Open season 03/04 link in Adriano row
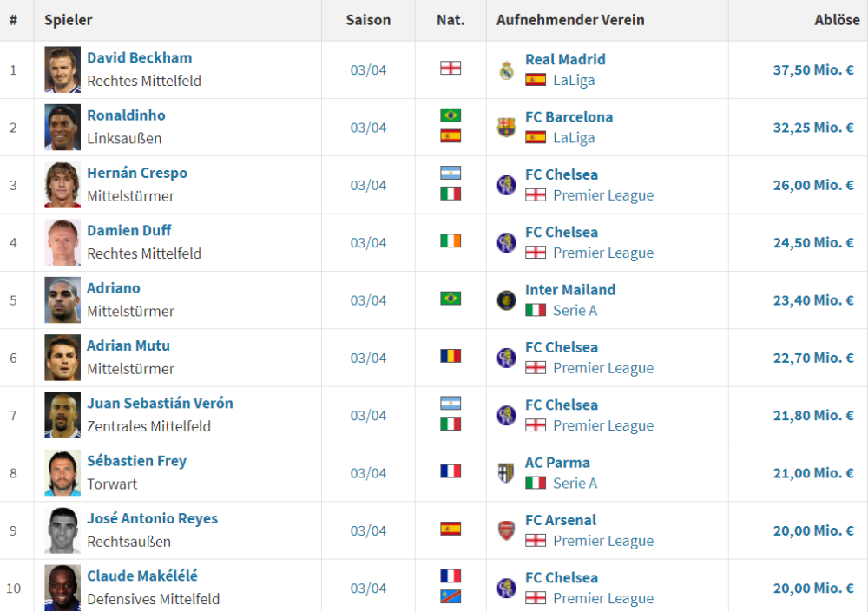The width and height of the screenshot is (868, 612). [x=368, y=300]
